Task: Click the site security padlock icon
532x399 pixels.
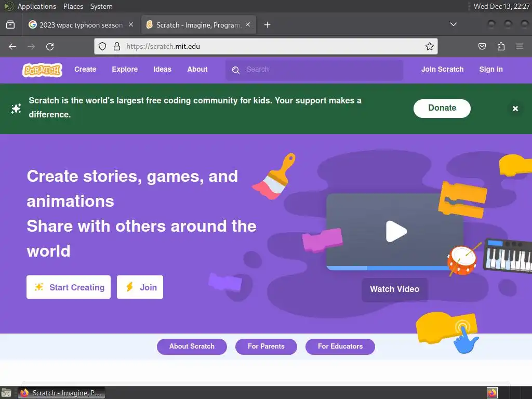Action: point(117,46)
